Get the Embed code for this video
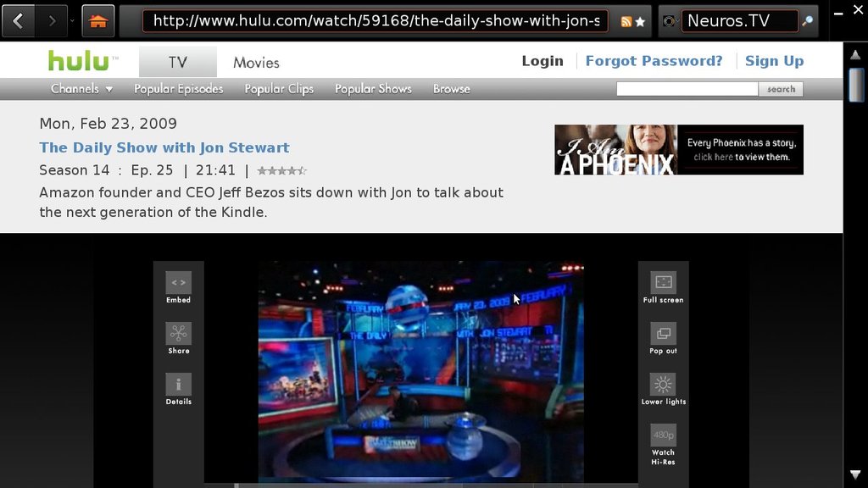This screenshot has width=868, height=488. tap(178, 288)
